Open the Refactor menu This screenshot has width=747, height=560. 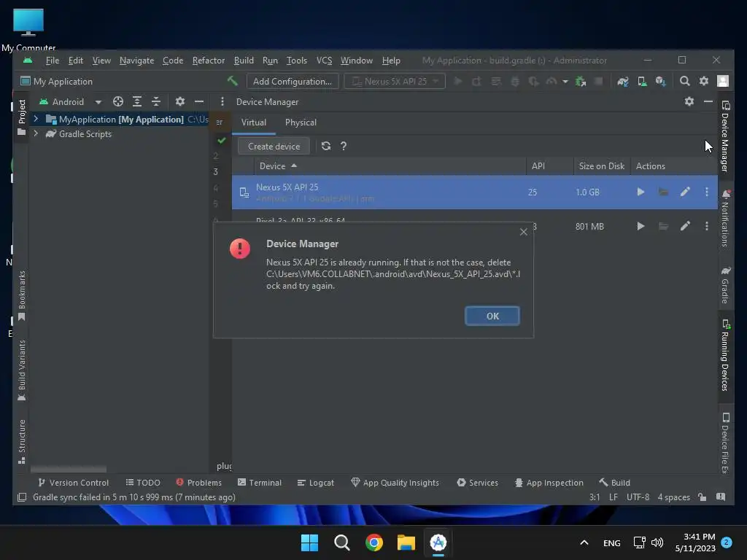(208, 61)
